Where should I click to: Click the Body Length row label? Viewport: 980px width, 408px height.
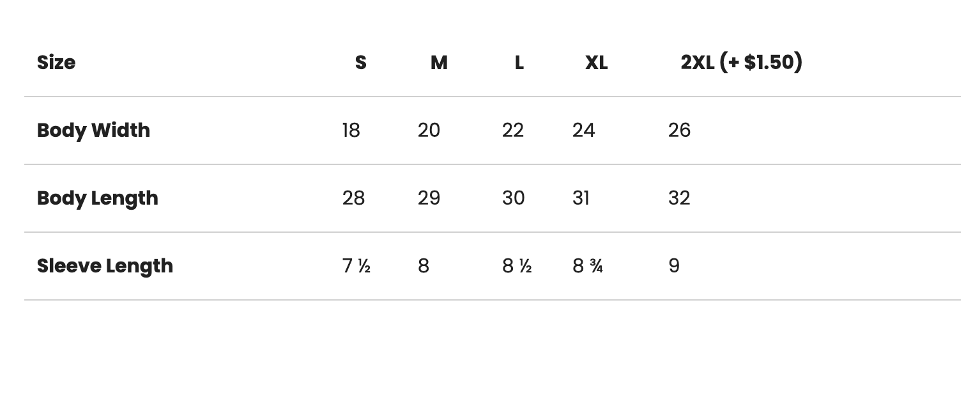pos(97,198)
